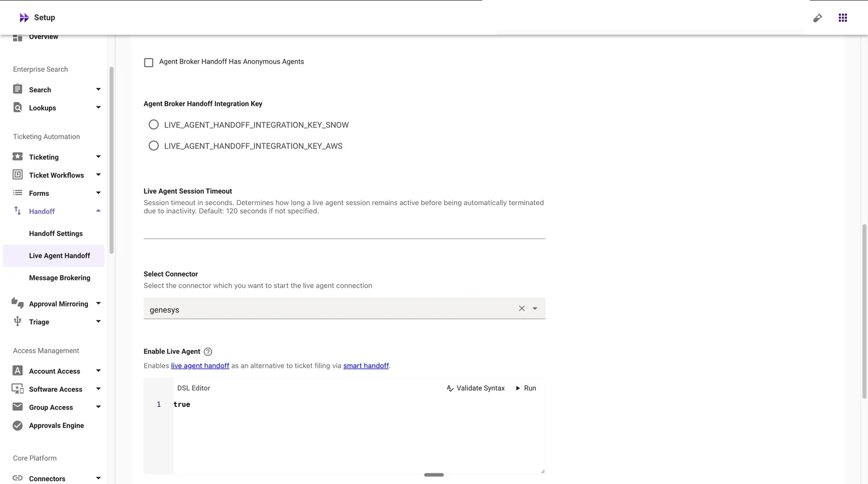Image resolution: width=868 pixels, height=484 pixels.
Task: Click the Triage fork icon
Action: click(18, 321)
